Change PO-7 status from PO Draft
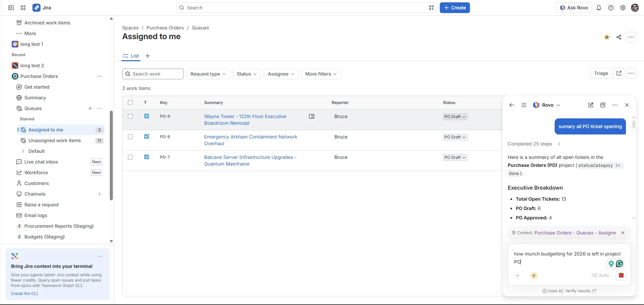This screenshot has width=644, height=305. point(455,158)
